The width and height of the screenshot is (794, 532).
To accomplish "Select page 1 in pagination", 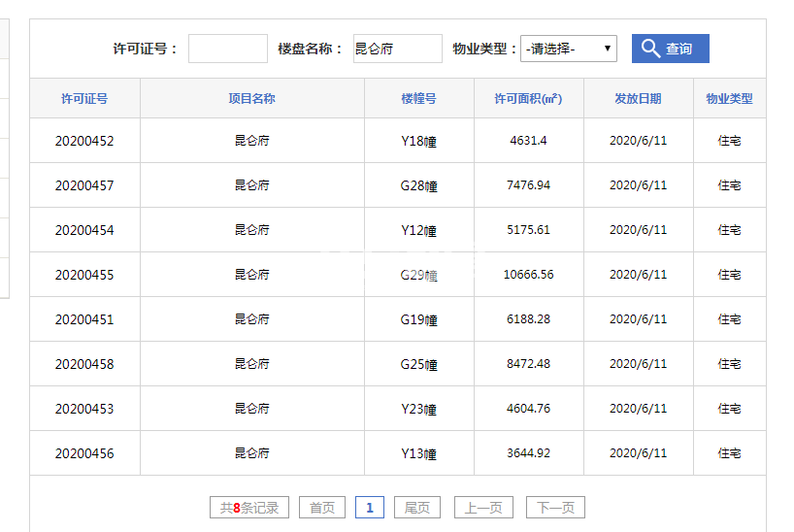I will coord(370,507).
